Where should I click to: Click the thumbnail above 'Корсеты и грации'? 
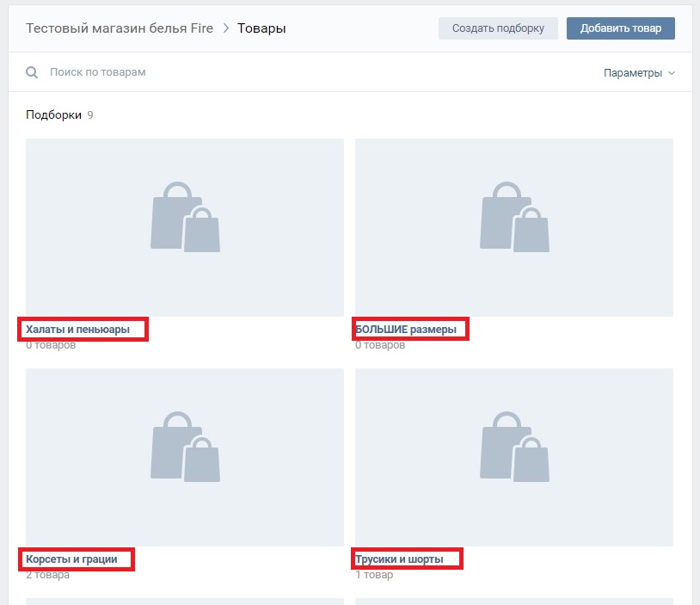tap(185, 457)
